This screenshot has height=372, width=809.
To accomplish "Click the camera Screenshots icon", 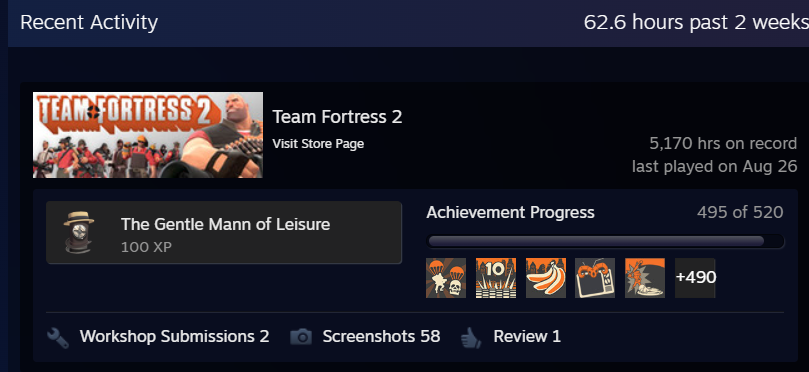I will [301, 337].
